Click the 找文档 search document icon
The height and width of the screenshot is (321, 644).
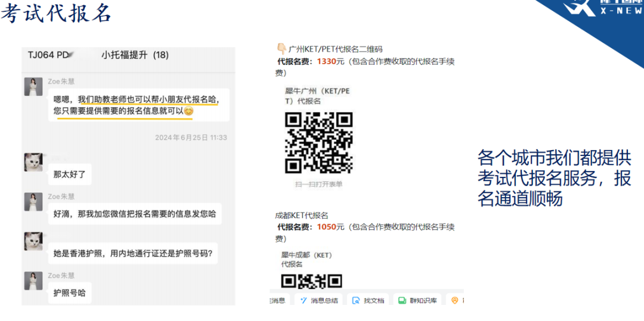(x=356, y=301)
